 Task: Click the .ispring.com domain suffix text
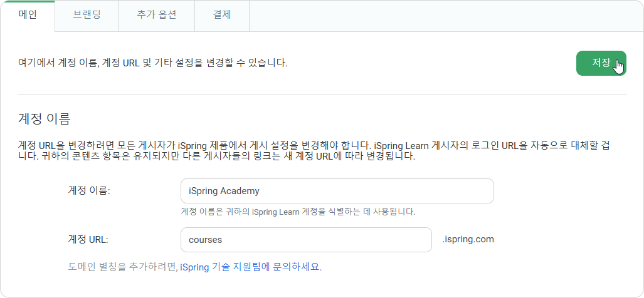pyautogui.click(x=468, y=239)
